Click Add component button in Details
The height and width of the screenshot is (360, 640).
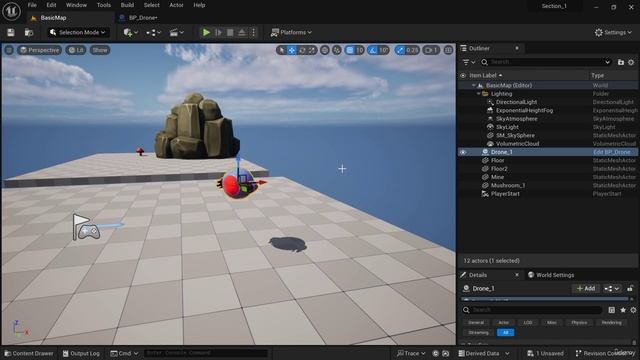(x=586, y=289)
